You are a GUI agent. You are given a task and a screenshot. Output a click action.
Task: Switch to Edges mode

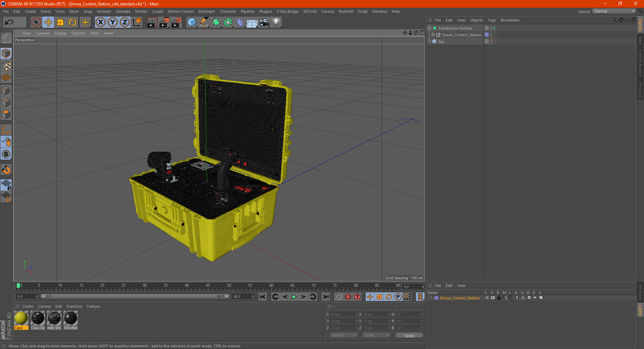click(x=6, y=102)
